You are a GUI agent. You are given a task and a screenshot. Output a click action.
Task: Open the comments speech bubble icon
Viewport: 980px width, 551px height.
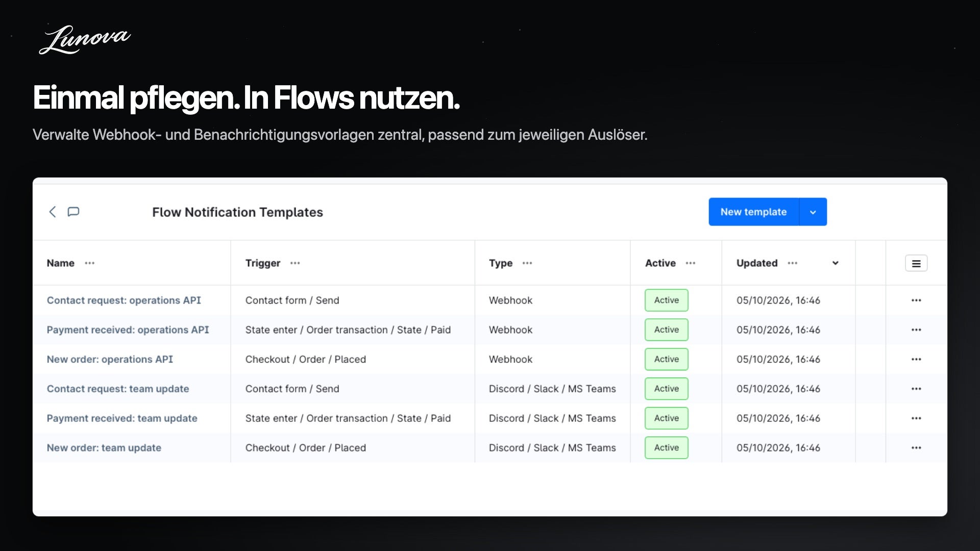[x=73, y=212]
